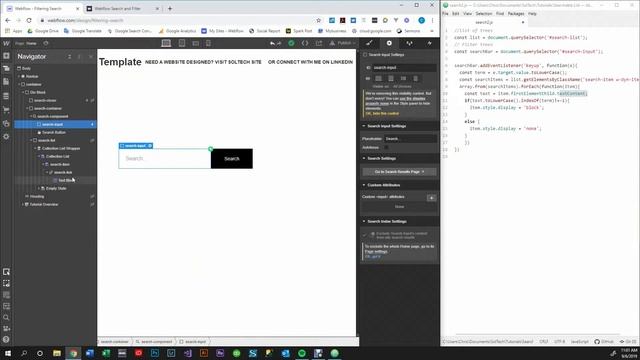The image size is (640, 360).
Task: Click Go to Search Results Page button
Action: tap(399, 172)
